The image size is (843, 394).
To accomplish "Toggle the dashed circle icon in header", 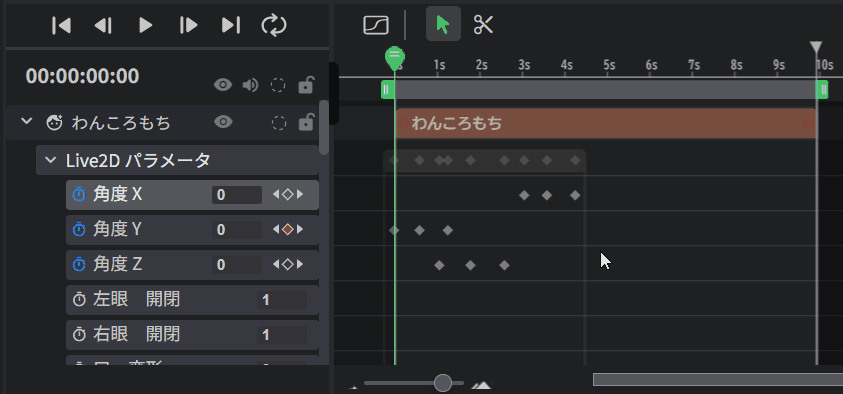I will pyautogui.click(x=277, y=85).
